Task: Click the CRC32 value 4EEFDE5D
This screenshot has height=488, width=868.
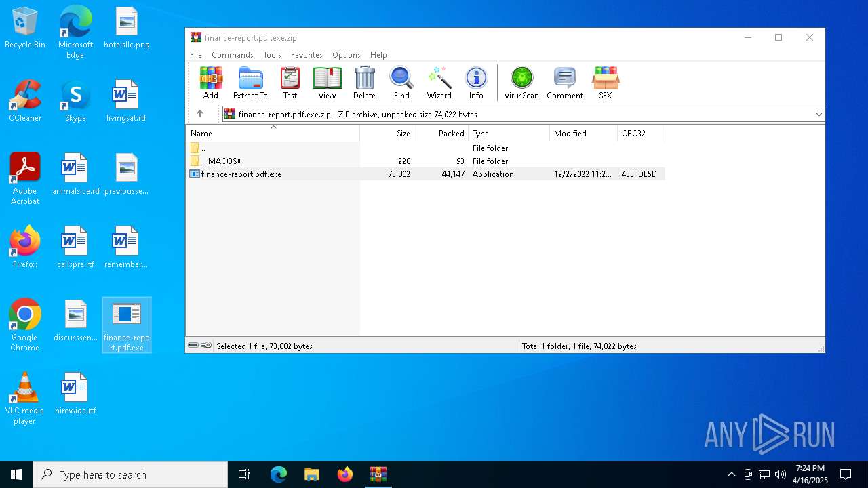Action: pyautogui.click(x=639, y=174)
